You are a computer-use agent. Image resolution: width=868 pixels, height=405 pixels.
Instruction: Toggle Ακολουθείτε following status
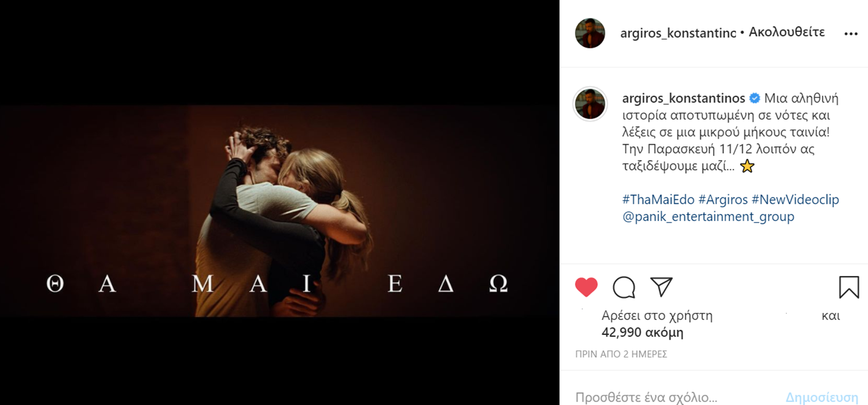tap(787, 32)
